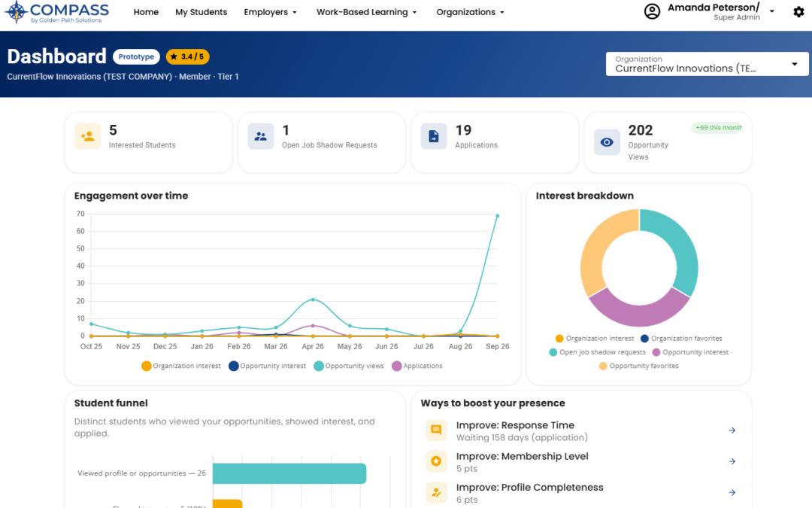Toggle Organization favorites in Interest breakdown legend
This screenshot has height=508, width=812.
(681, 339)
